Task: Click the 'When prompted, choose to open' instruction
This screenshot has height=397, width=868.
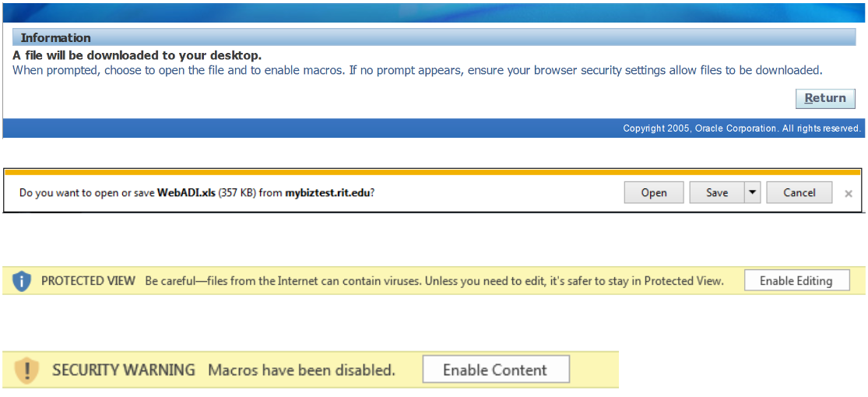Action: click(416, 70)
